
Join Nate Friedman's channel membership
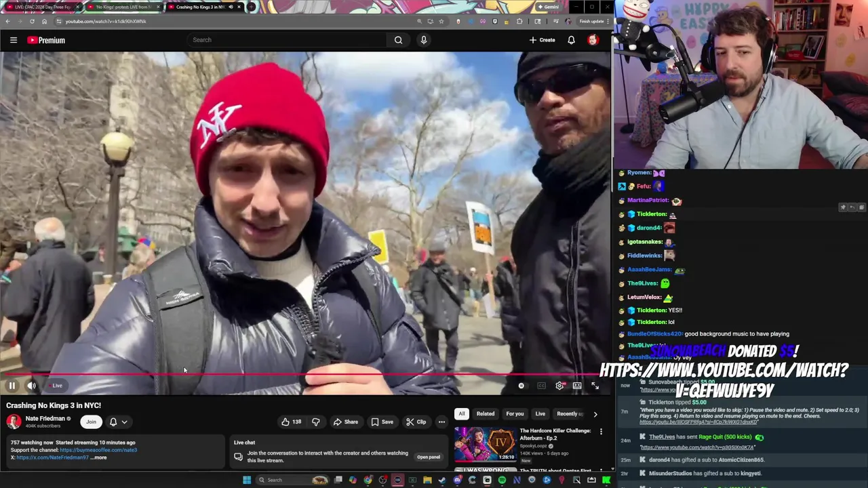(91, 422)
